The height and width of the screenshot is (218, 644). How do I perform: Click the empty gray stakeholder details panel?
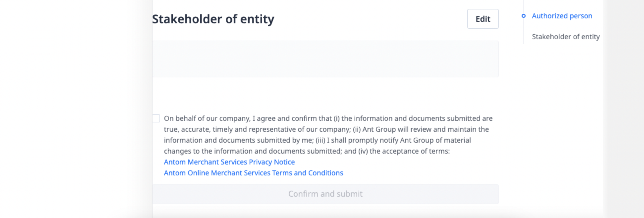pos(325,59)
